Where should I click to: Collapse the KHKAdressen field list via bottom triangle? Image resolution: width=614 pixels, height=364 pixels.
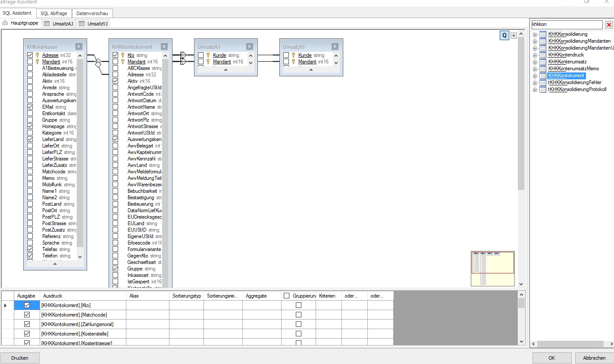[x=55, y=264]
